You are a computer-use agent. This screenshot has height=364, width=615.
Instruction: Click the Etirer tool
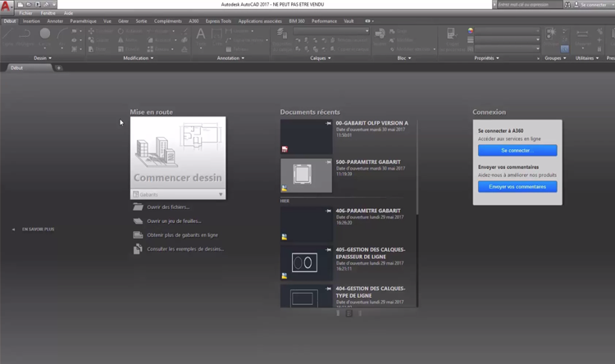pos(97,49)
